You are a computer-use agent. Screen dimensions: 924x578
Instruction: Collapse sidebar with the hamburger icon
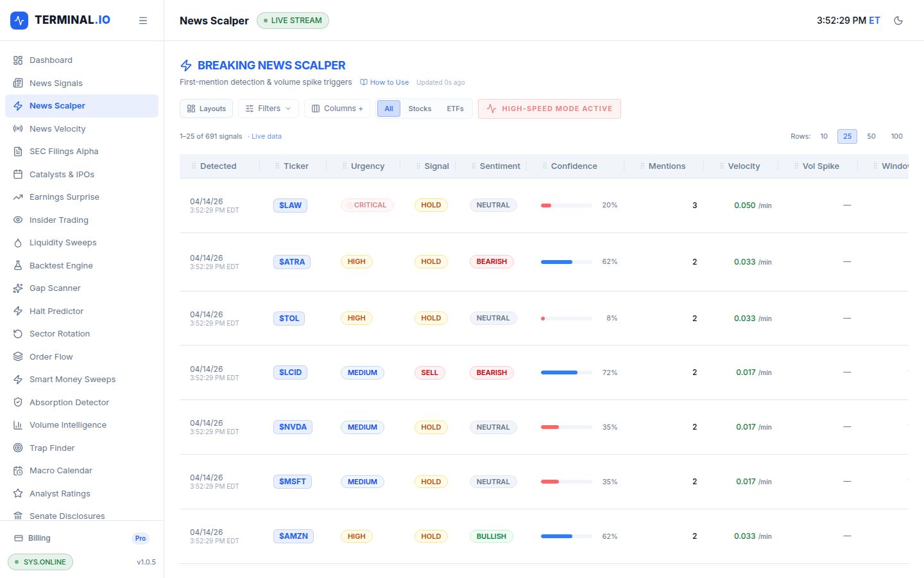coord(143,21)
